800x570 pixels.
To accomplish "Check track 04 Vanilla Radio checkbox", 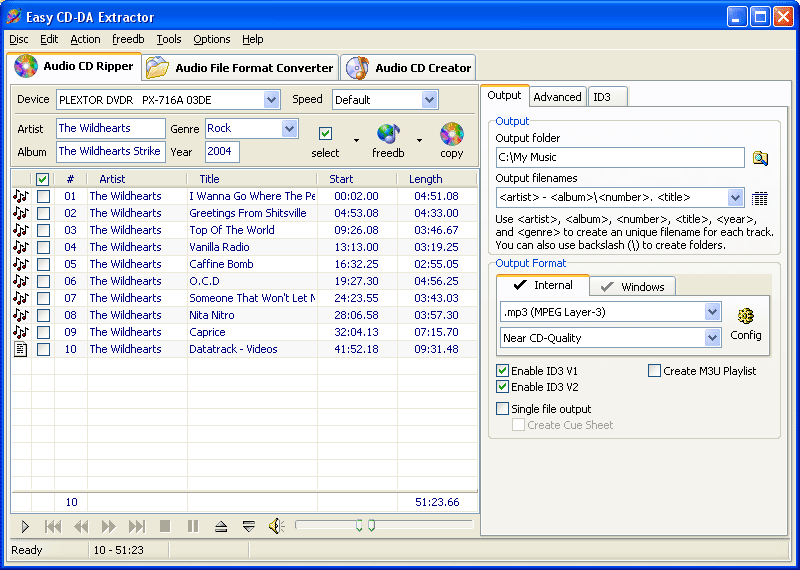I will click(43, 247).
